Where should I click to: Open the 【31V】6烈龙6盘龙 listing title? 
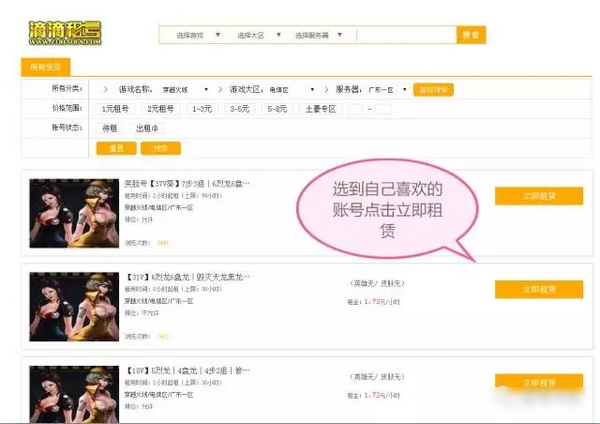pos(188,277)
